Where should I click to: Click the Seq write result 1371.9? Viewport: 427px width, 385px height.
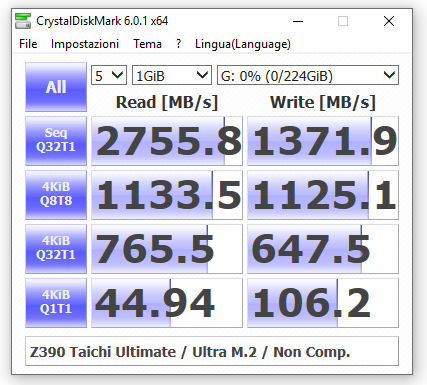tap(323, 141)
